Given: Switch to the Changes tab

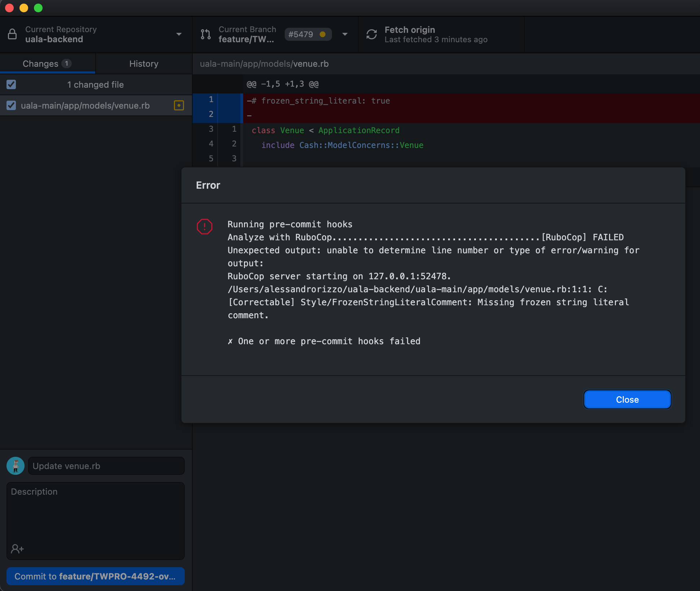Looking at the screenshot, I should click(48, 64).
